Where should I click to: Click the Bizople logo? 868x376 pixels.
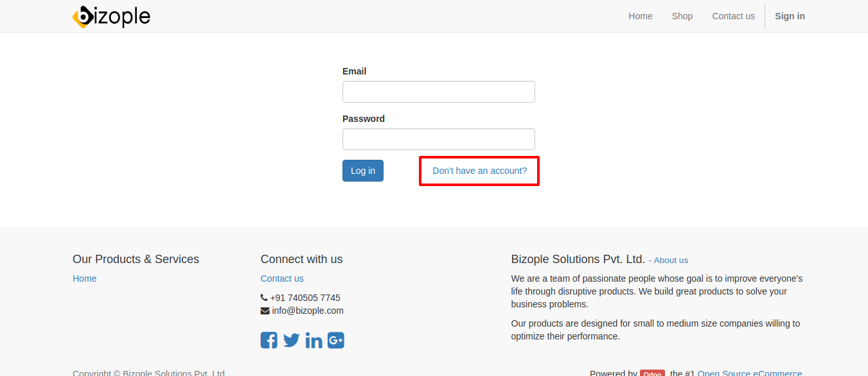coord(111,16)
